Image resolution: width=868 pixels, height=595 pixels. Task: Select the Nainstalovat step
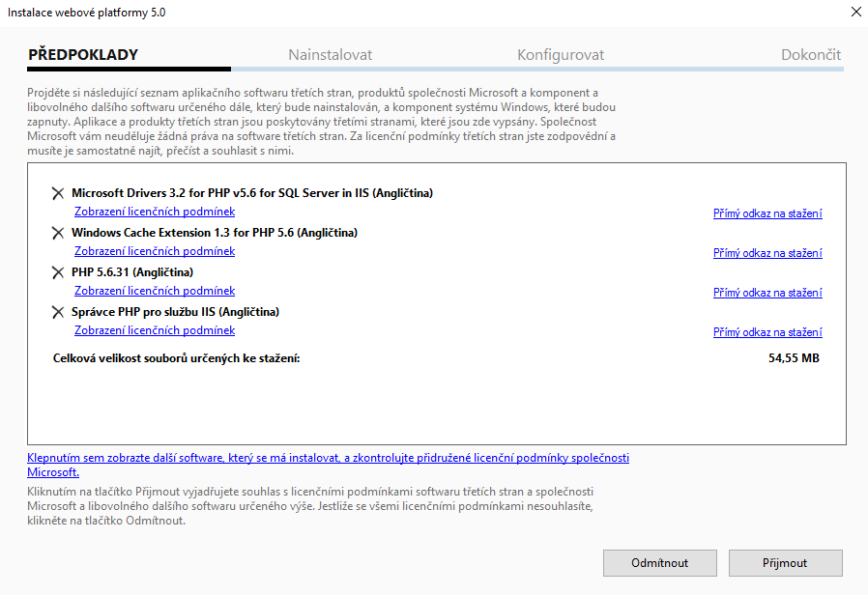point(330,55)
